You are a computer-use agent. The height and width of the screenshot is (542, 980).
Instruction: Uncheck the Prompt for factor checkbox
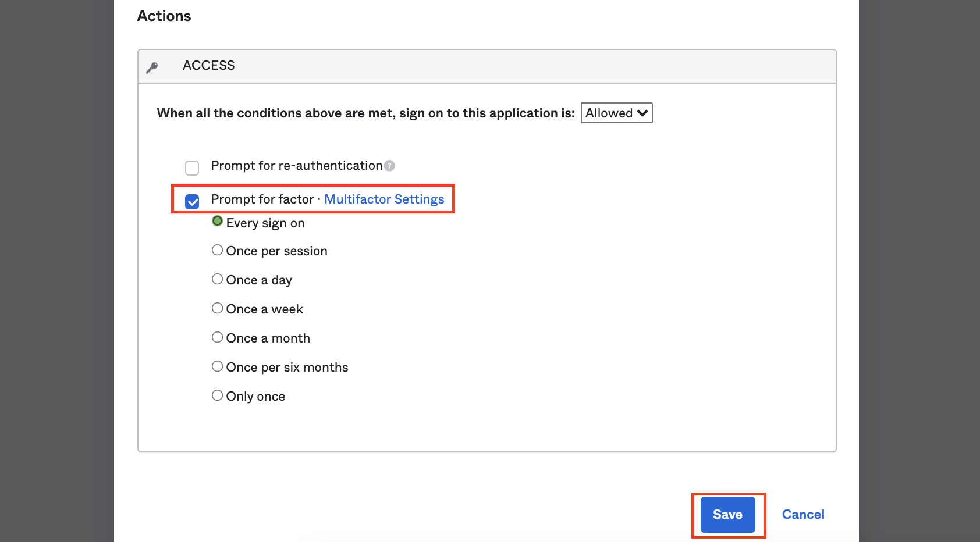[192, 201]
